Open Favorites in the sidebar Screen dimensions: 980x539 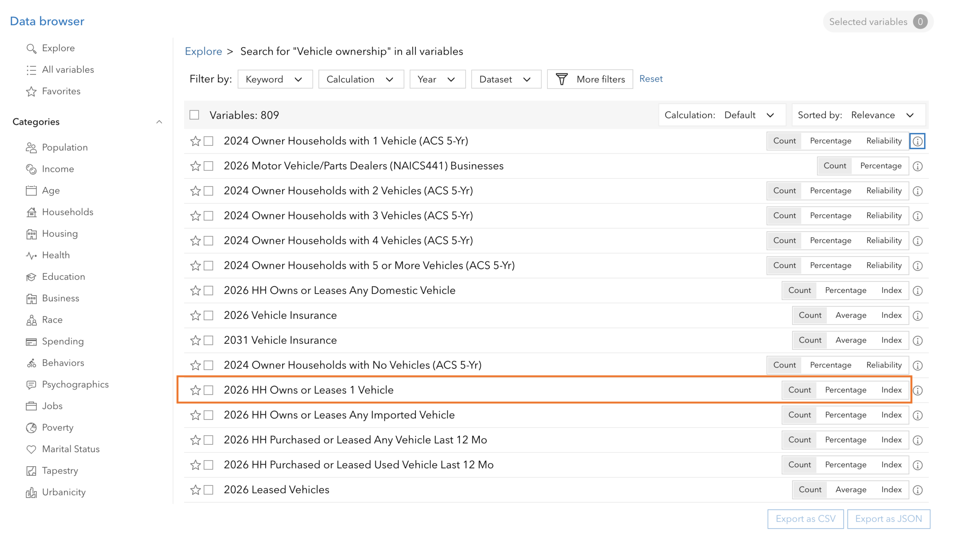point(53,91)
